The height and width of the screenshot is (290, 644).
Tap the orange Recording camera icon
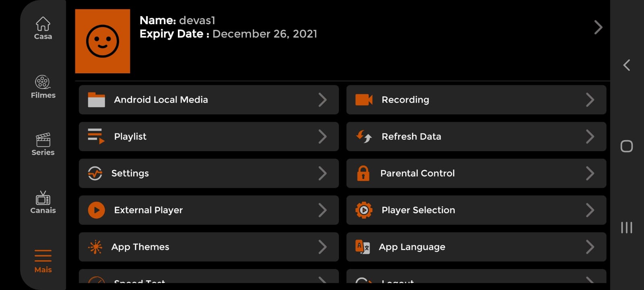[x=364, y=100]
